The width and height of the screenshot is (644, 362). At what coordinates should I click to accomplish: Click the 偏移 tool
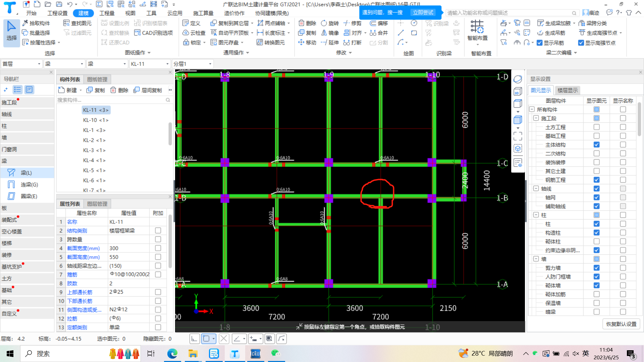click(379, 23)
